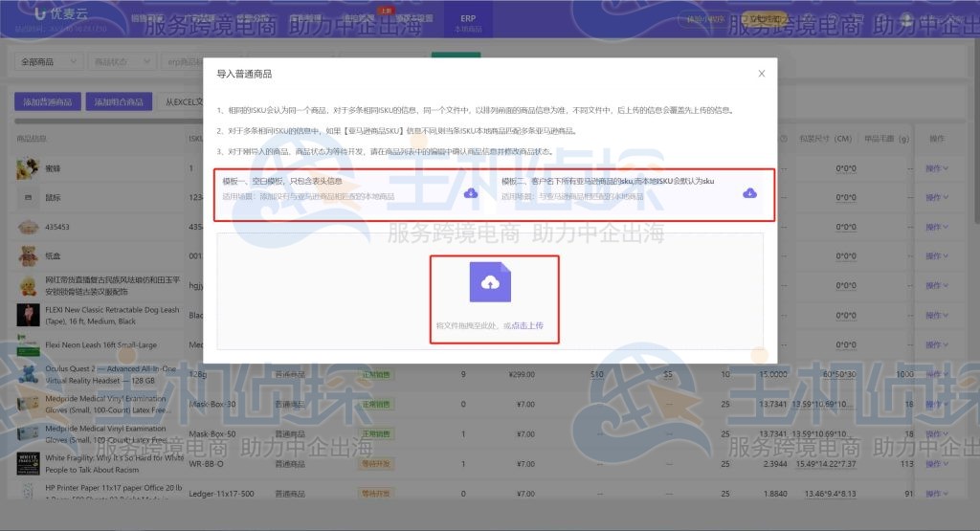Click 等待开发 status tag in WR-BB-O row
Viewport: 980px width, 531px height.
click(x=376, y=464)
